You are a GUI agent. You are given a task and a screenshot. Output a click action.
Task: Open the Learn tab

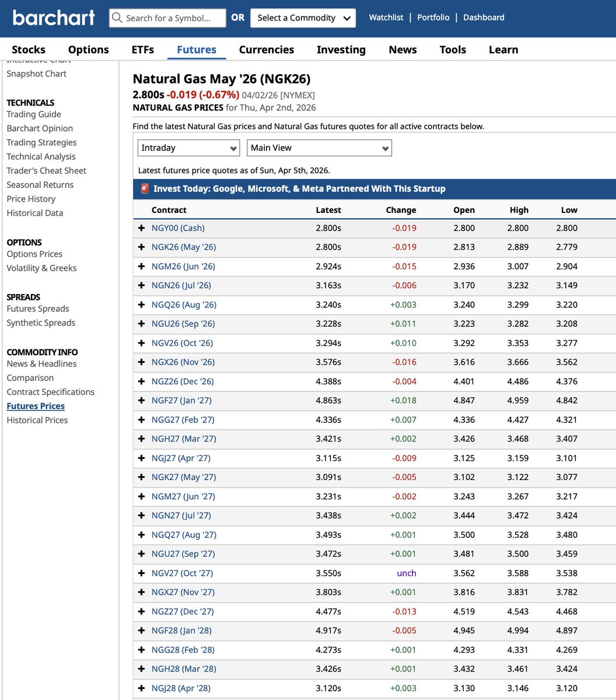[503, 50]
